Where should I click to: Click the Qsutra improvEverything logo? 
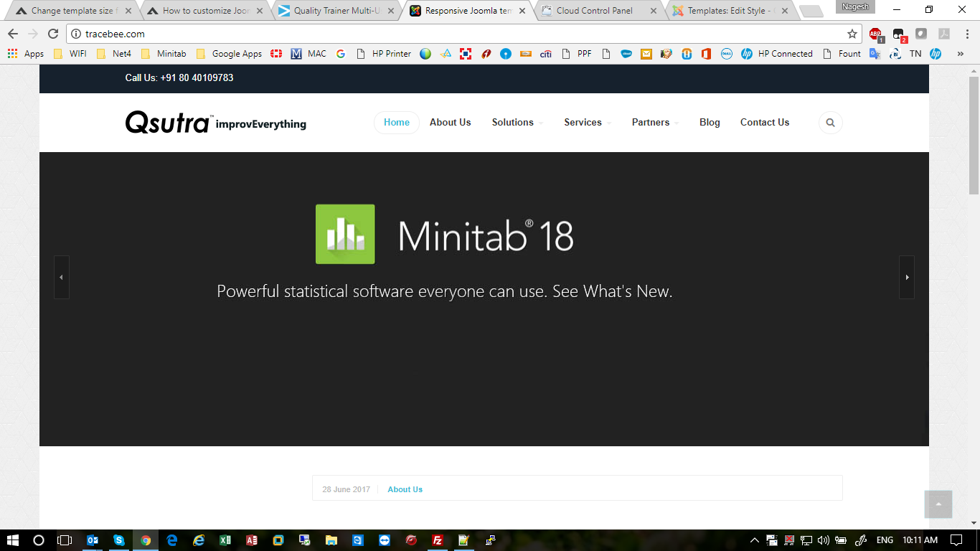click(x=216, y=123)
